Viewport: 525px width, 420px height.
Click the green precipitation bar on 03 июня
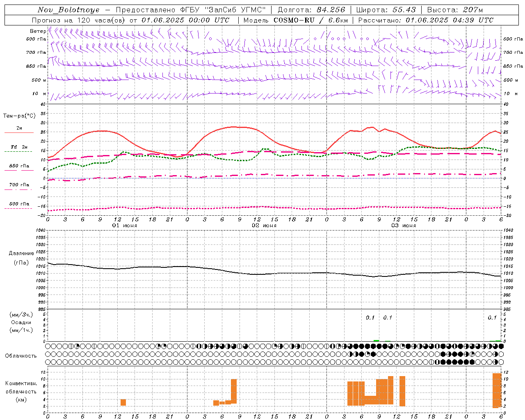377,340
